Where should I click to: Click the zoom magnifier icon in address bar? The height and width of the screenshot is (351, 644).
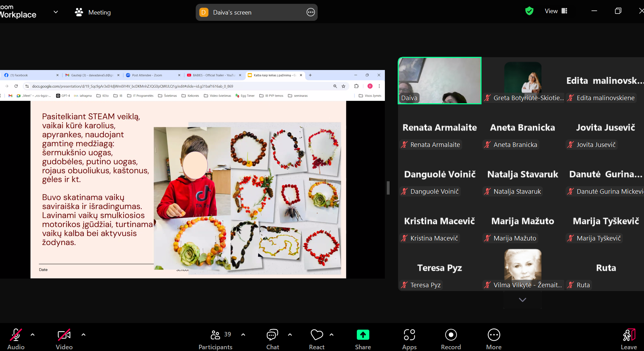tap(335, 86)
